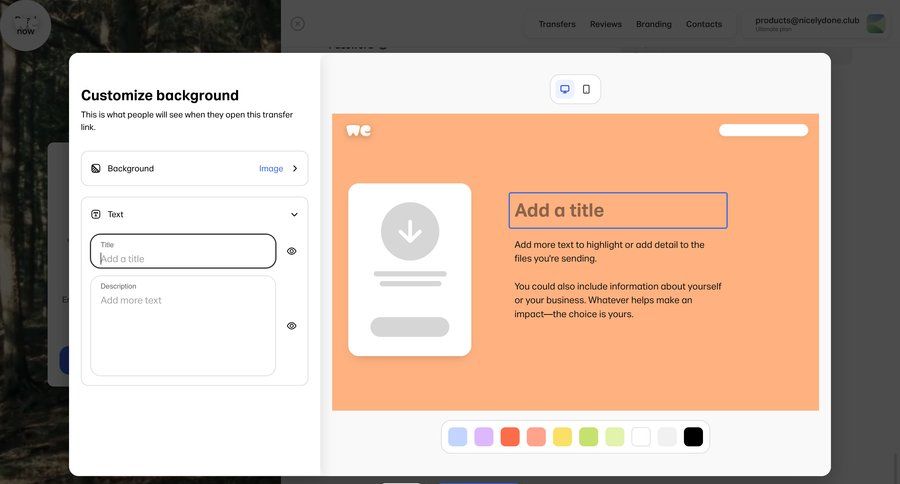
Task: Click the 'Background' label text
Action: [131, 168]
